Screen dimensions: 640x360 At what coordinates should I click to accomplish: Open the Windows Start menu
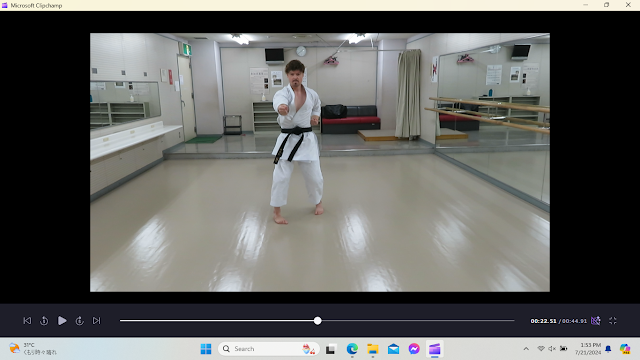[206, 349]
